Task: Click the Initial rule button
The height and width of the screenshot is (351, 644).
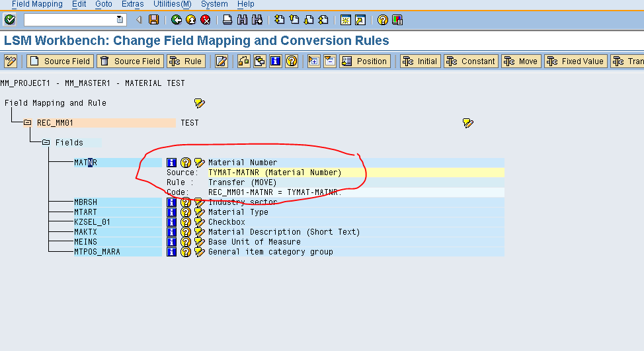Action: point(420,61)
